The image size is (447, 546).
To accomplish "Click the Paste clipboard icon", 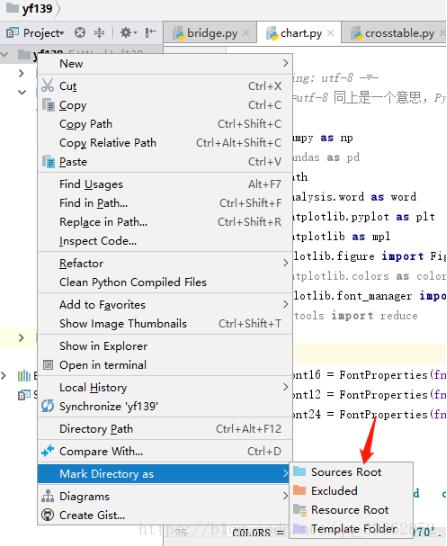I will (x=48, y=162).
